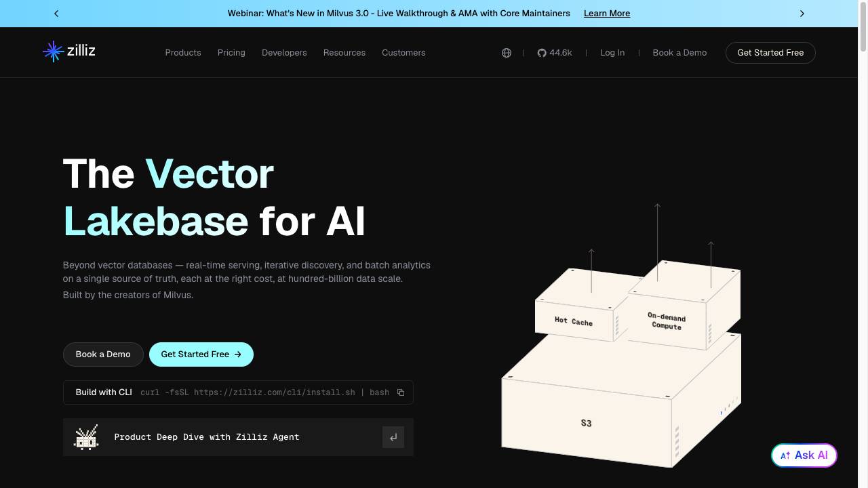Screen dimensions: 868x488
Task: Click the hero Book a Demo button
Action: 103,354
